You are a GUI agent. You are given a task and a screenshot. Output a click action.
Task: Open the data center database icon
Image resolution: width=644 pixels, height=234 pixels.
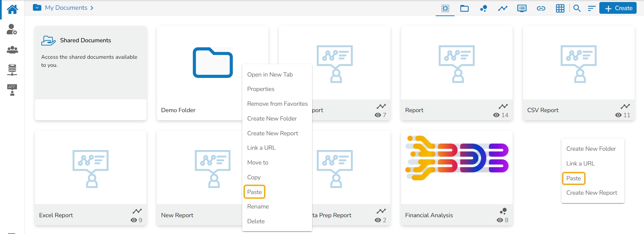[x=12, y=69]
